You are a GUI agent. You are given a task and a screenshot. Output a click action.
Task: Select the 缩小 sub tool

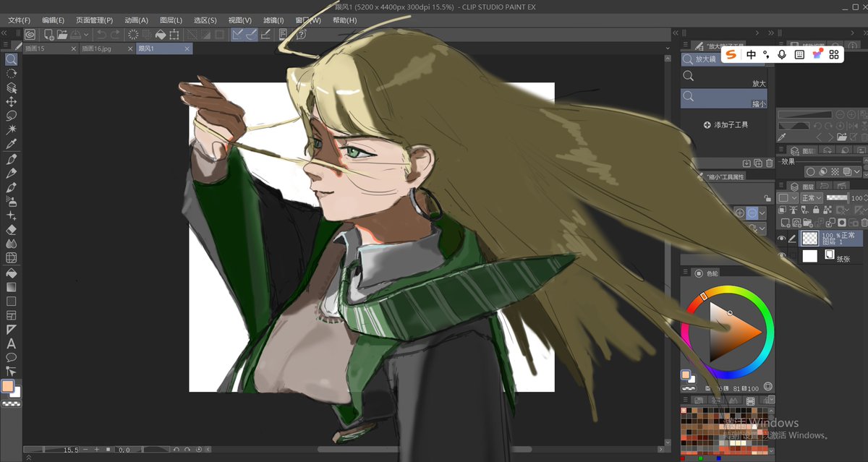(723, 98)
